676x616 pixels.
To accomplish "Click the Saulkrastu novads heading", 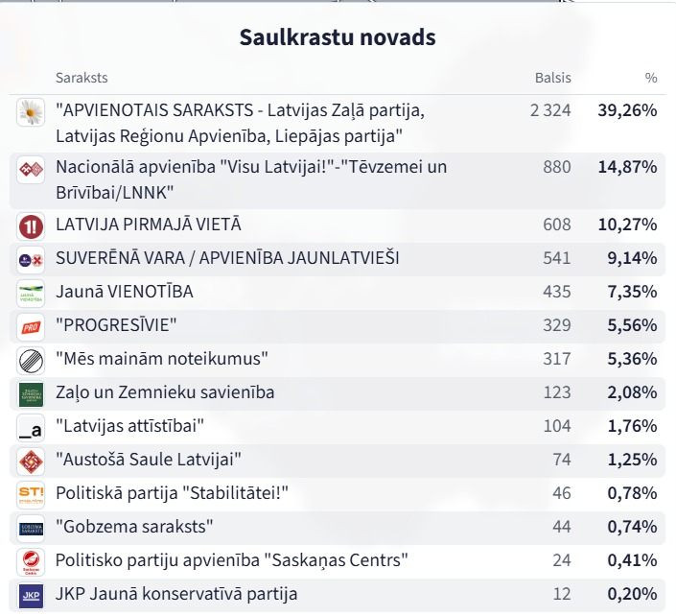I will (338, 37).
